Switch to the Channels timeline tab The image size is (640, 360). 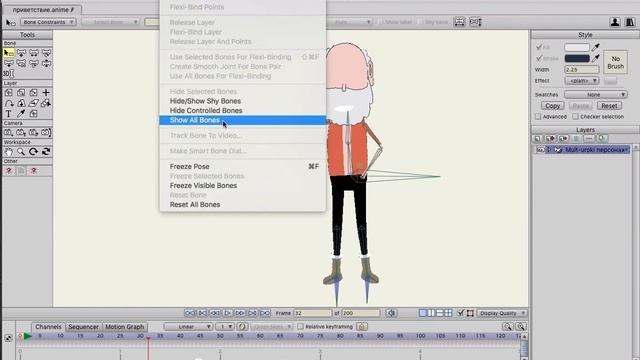pyautogui.click(x=48, y=327)
